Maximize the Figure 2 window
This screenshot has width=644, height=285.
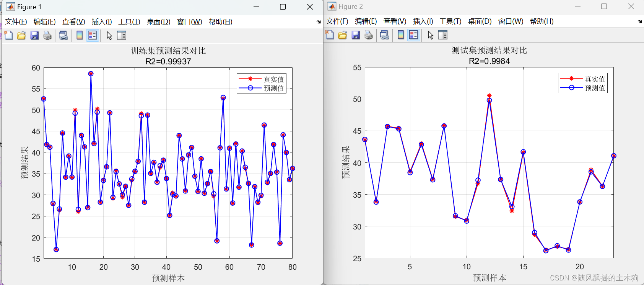tap(604, 7)
